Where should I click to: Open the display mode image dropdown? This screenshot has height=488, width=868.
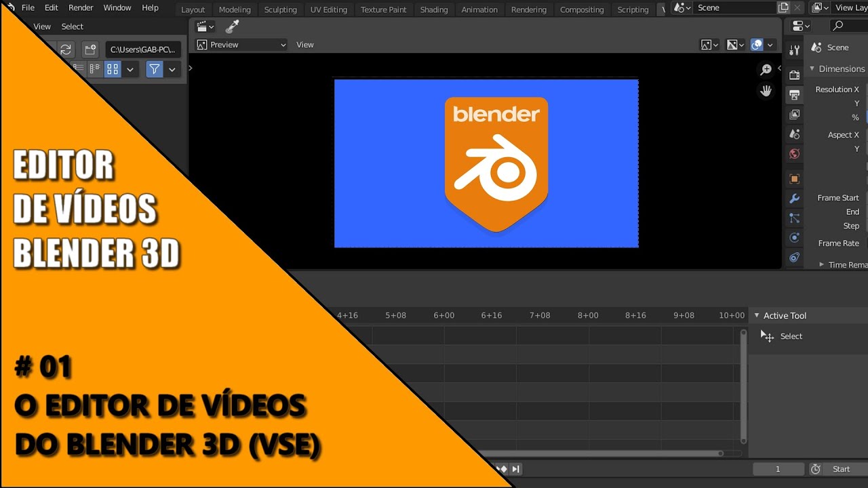(x=709, y=45)
